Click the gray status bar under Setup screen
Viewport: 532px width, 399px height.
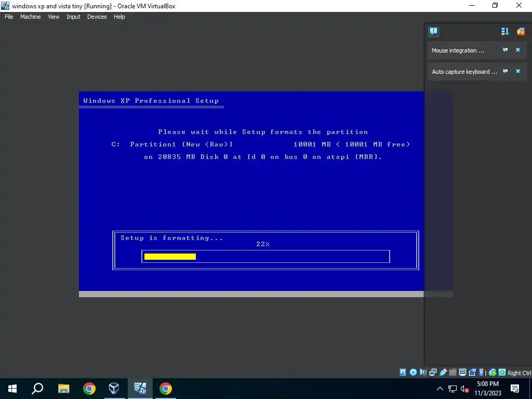point(251,294)
